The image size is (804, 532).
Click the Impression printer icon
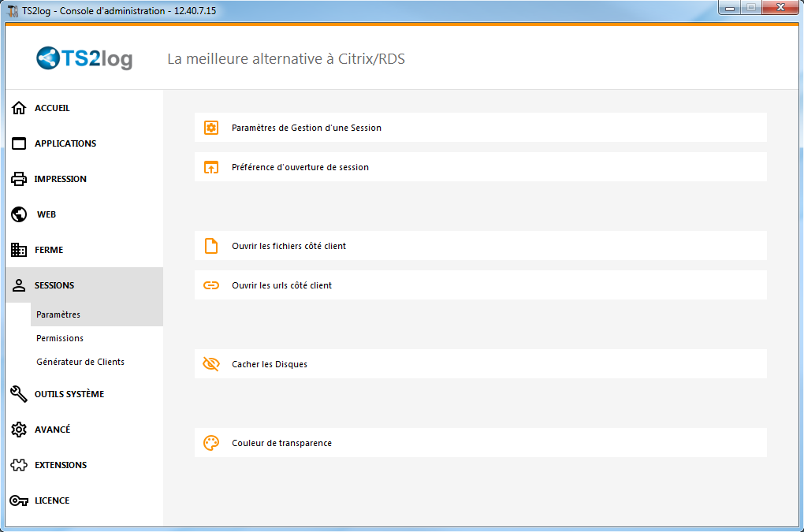click(19, 179)
